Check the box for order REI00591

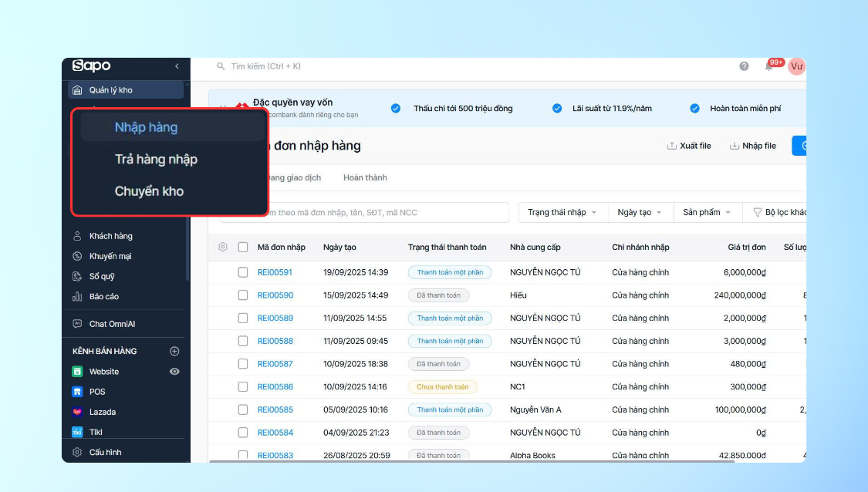(x=243, y=272)
